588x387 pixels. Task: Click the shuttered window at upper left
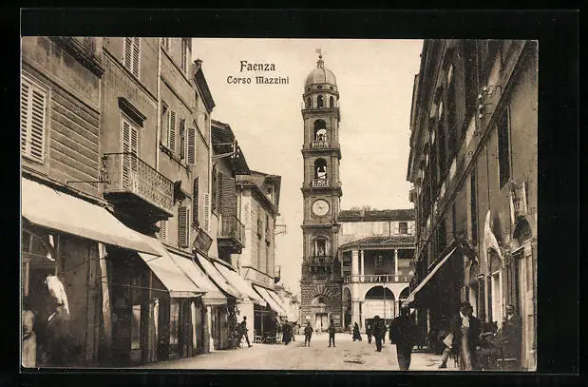tap(34, 121)
